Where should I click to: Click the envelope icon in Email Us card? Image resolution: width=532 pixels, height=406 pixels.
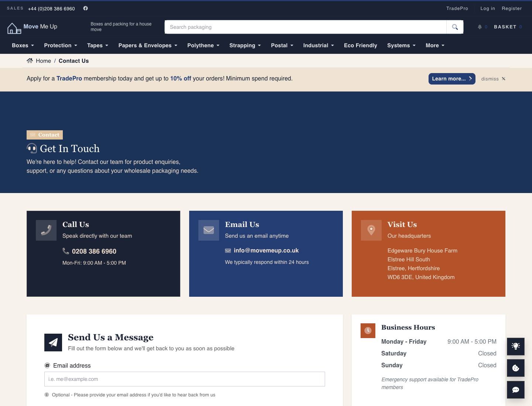tap(209, 230)
